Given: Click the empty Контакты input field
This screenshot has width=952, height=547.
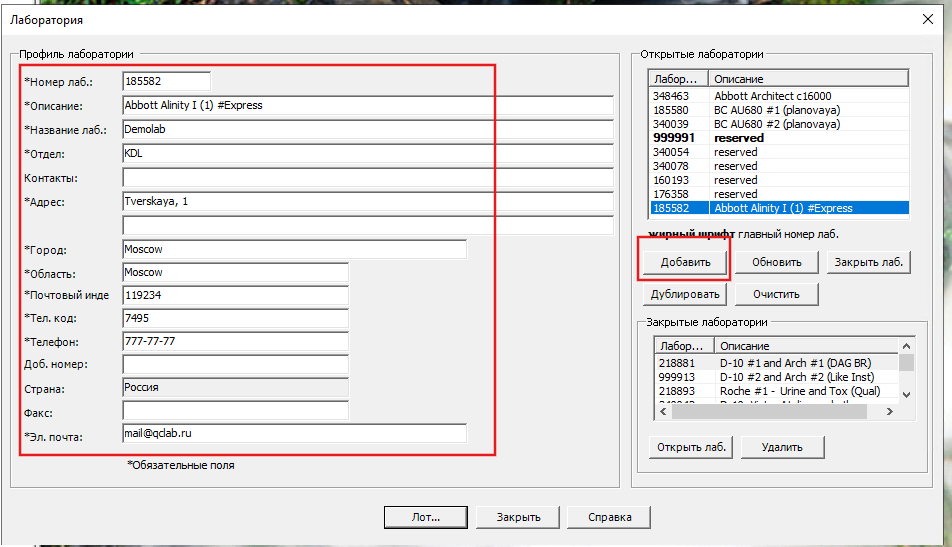Looking at the screenshot, I should click(x=367, y=178).
